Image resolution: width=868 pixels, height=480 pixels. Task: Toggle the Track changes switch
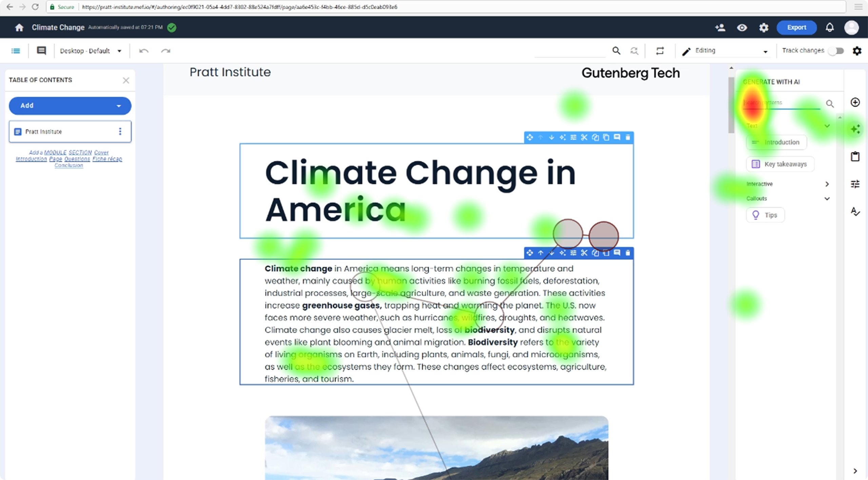(x=835, y=51)
